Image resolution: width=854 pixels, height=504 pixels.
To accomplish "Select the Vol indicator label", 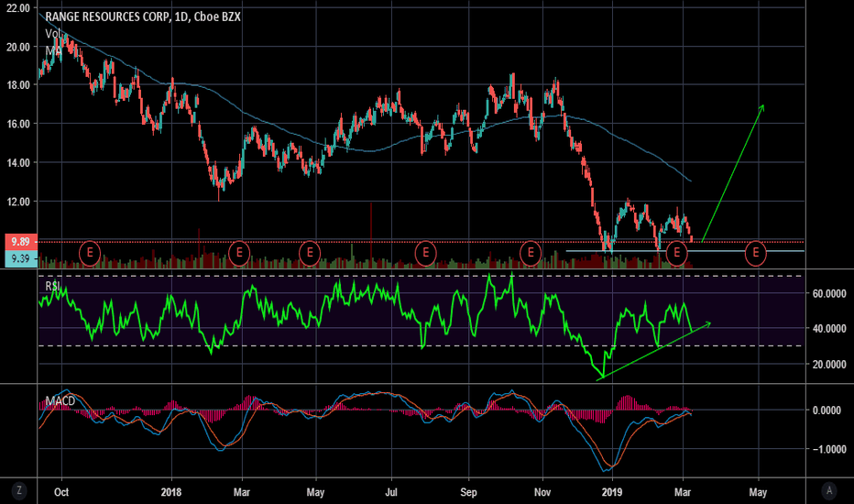I will [x=52, y=34].
